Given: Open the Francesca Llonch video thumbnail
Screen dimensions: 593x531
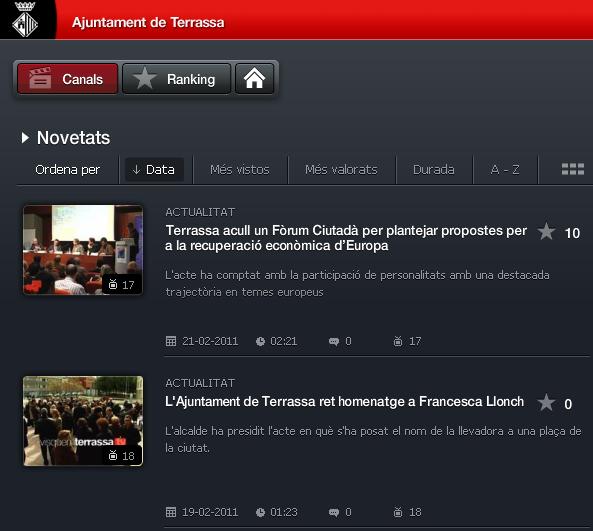Looking at the screenshot, I should tap(83, 421).
